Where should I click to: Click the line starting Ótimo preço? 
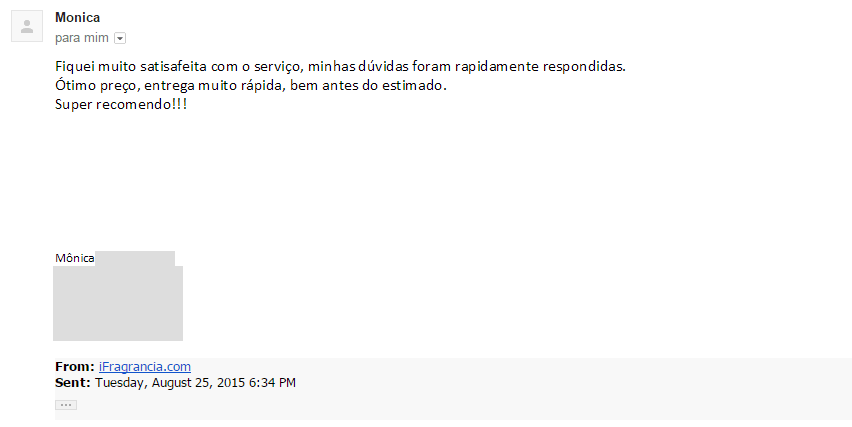coord(250,85)
